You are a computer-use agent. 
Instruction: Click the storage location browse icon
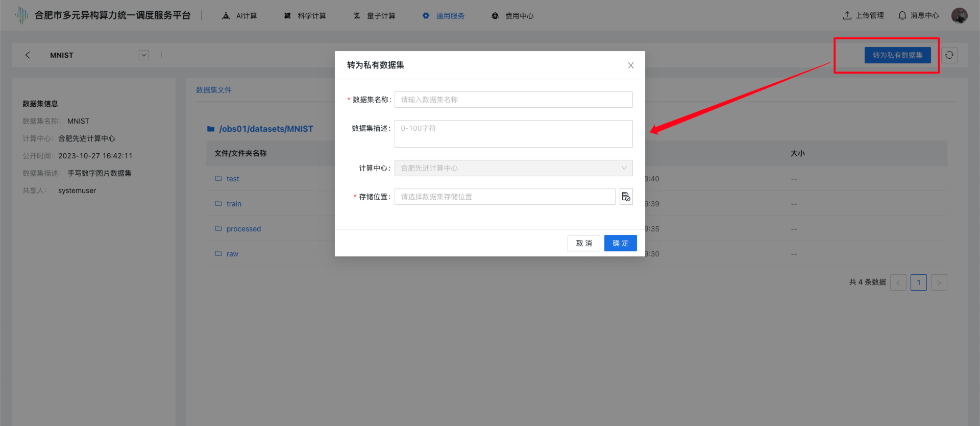[626, 197]
